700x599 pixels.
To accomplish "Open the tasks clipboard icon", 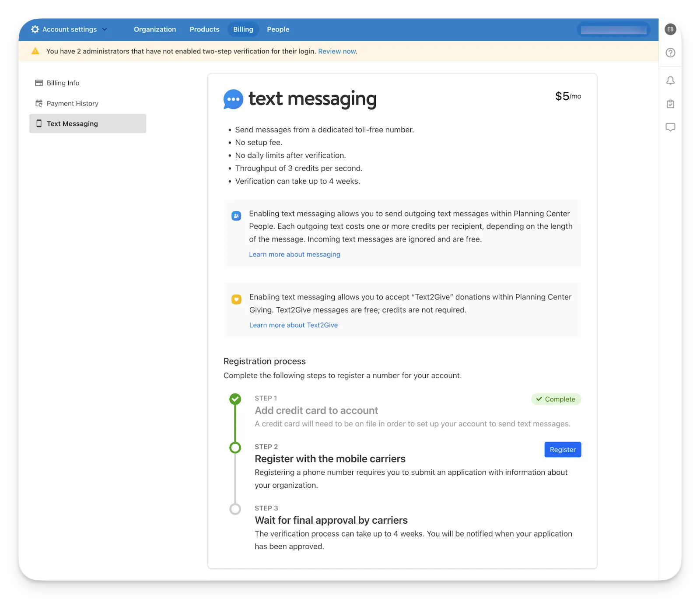I will coord(670,104).
